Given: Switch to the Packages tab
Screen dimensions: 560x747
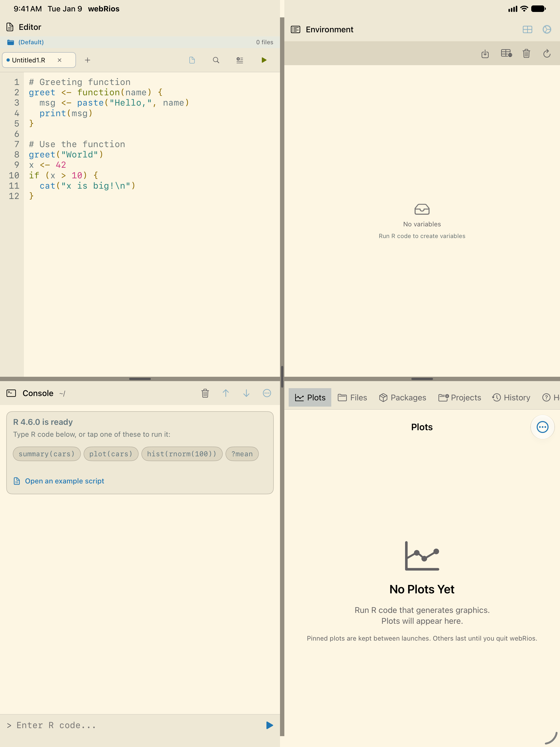Looking at the screenshot, I should tap(402, 397).
